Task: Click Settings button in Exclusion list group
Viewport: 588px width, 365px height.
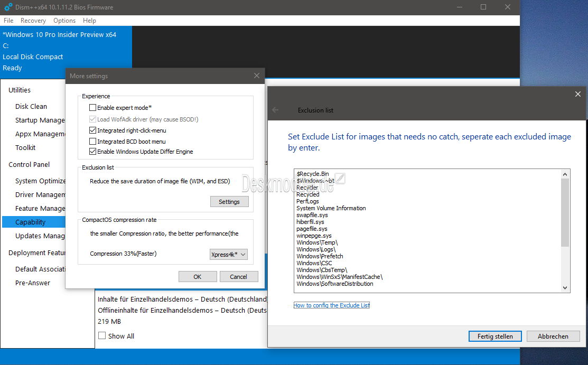Action: 229,202
